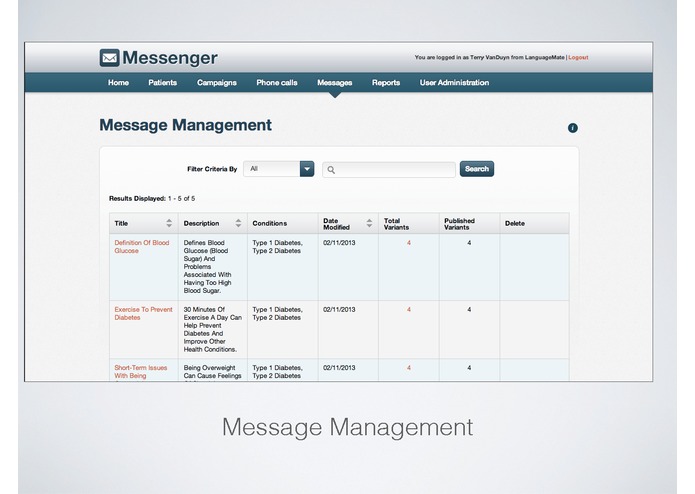
Task: Click the Messenger title text
Action: [x=170, y=58]
